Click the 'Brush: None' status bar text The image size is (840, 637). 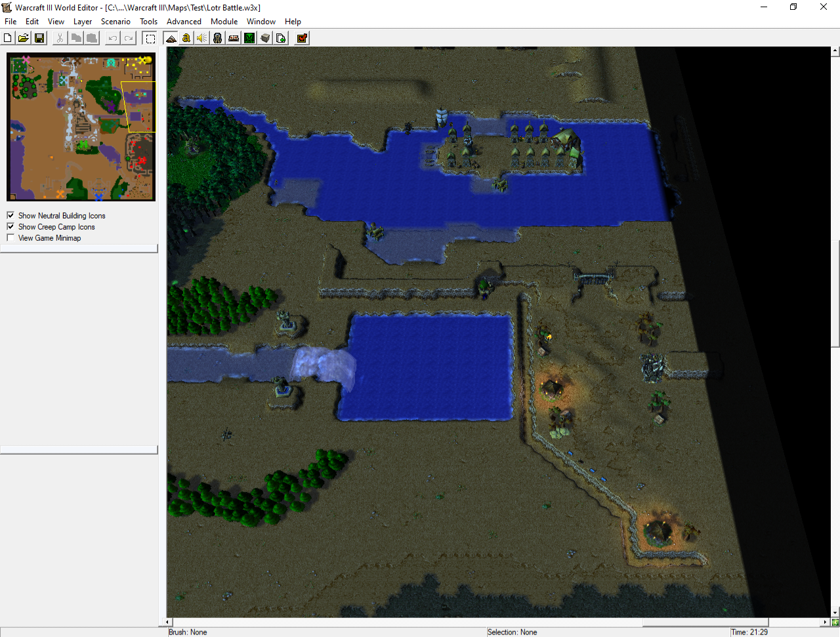pyautogui.click(x=188, y=632)
